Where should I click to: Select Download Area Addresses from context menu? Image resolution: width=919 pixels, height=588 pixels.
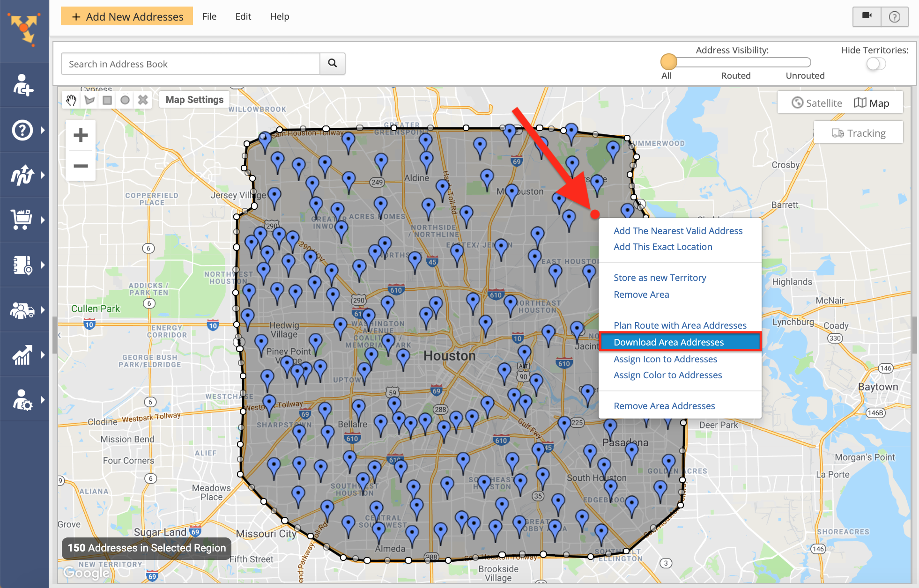click(x=669, y=342)
